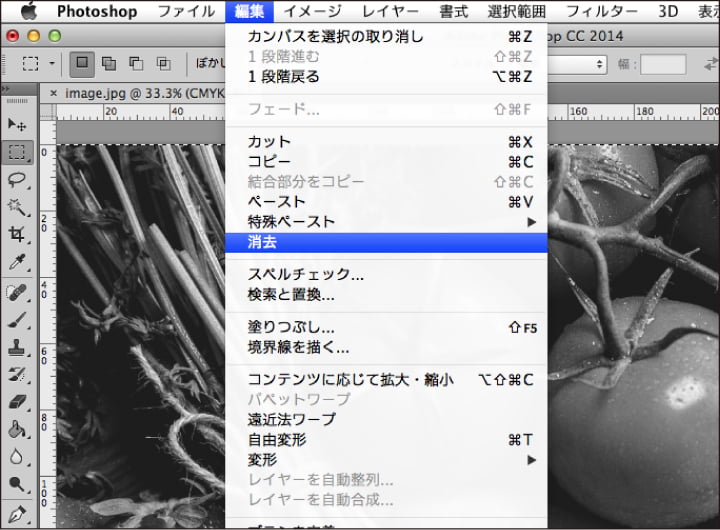
Task: Choose 塗りつぶし... menu item
Action: coord(386,327)
